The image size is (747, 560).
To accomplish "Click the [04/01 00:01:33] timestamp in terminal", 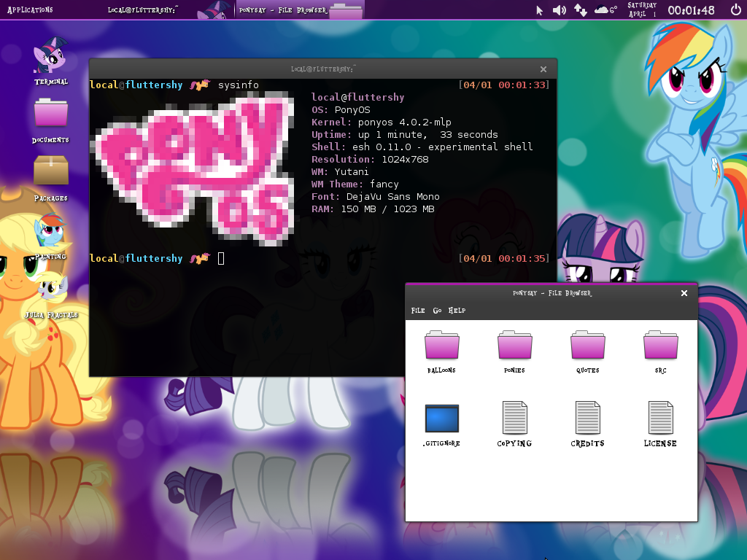I will (x=504, y=85).
